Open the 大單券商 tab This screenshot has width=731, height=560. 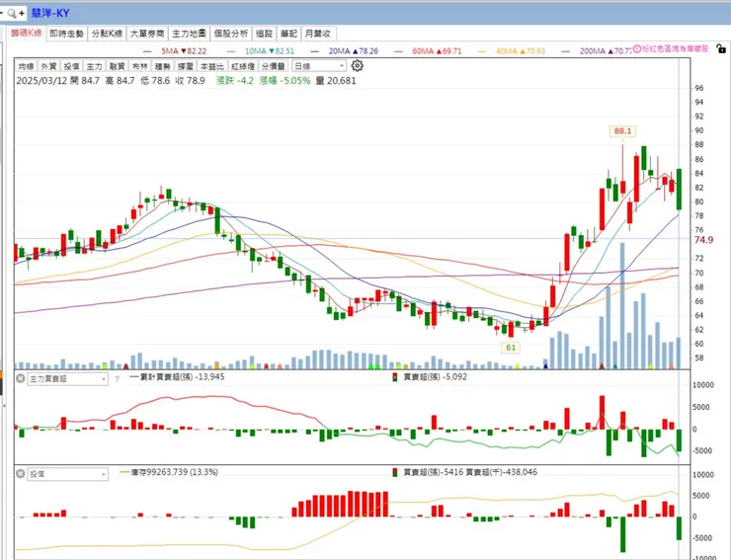point(147,34)
